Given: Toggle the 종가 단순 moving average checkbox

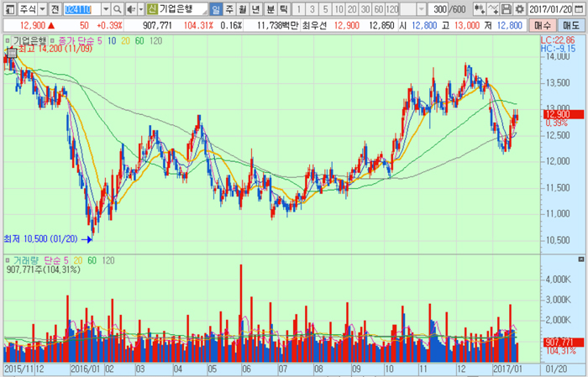Looking at the screenshot, I should tap(53, 39).
